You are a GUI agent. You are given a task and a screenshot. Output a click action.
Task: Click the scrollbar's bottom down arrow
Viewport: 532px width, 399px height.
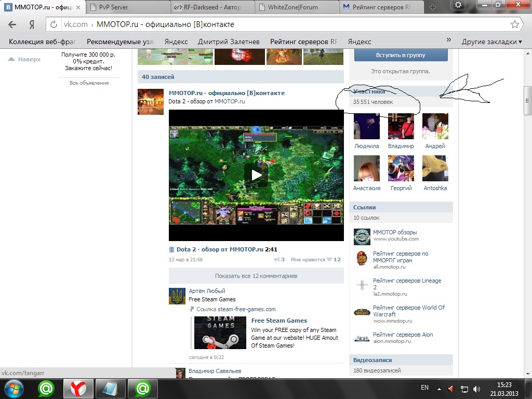pyautogui.click(x=528, y=374)
